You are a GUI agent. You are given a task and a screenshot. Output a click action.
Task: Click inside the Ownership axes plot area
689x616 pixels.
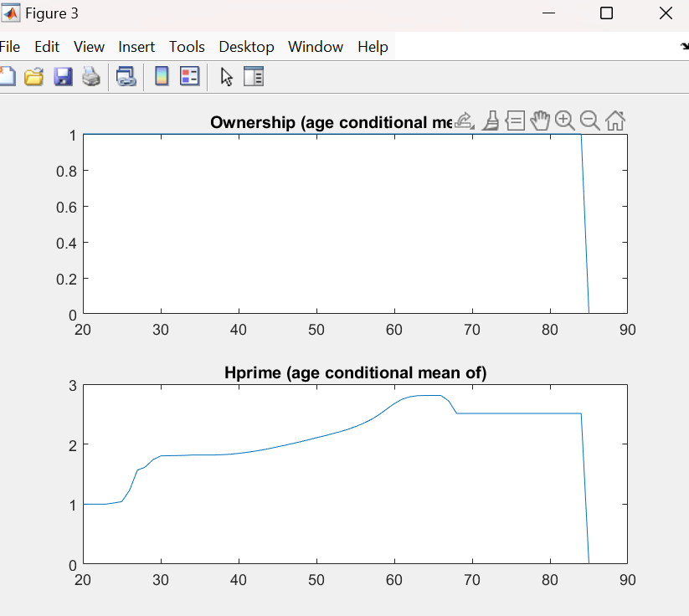[355, 223]
